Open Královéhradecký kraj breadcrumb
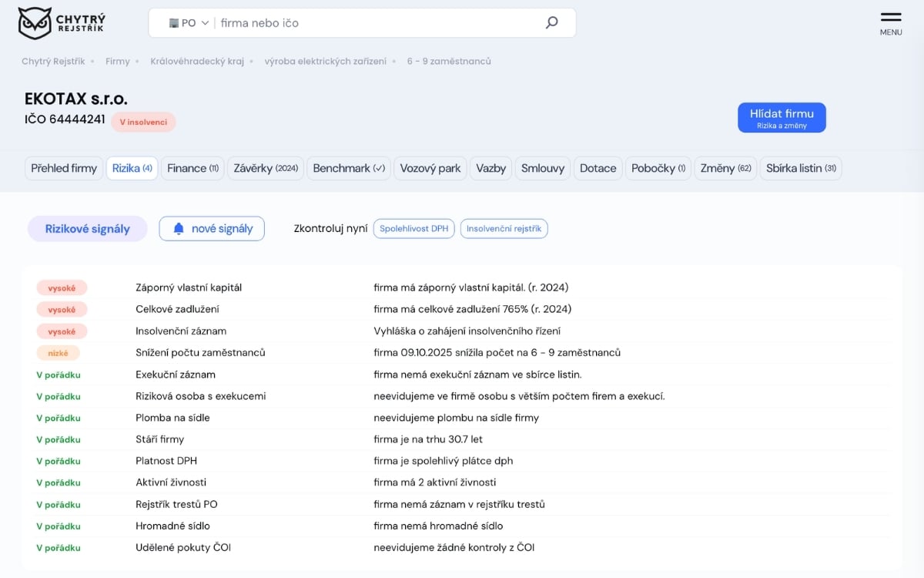This screenshot has width=924, height=578. [197, 61]
